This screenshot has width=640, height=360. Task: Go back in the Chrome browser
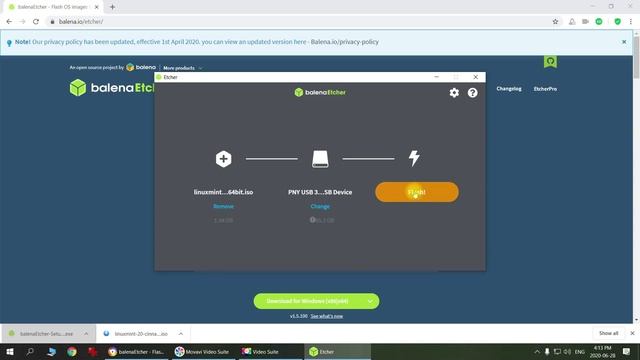tap(9, 22)
